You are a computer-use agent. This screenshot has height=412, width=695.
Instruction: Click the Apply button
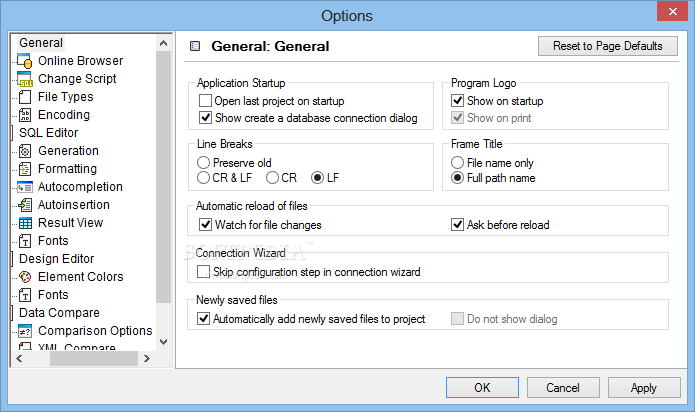pyautogui.click(x=644, y=388)
